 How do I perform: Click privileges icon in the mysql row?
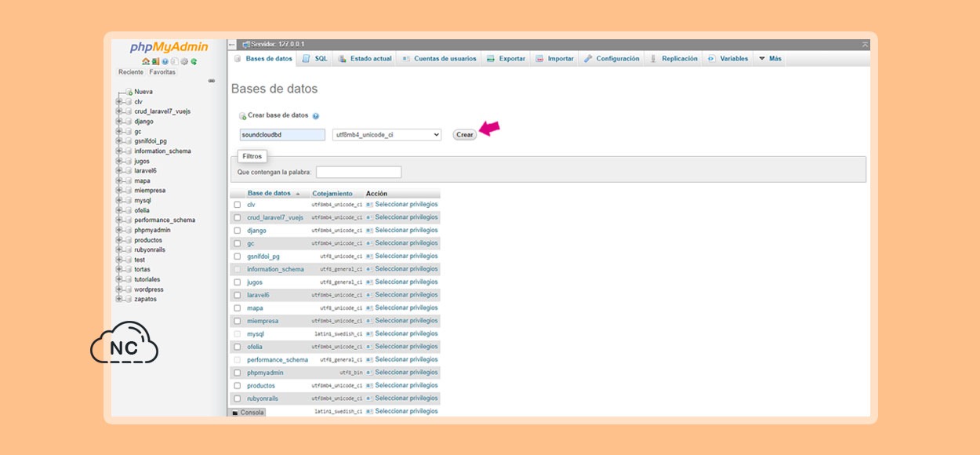click(x=369, y=334)
